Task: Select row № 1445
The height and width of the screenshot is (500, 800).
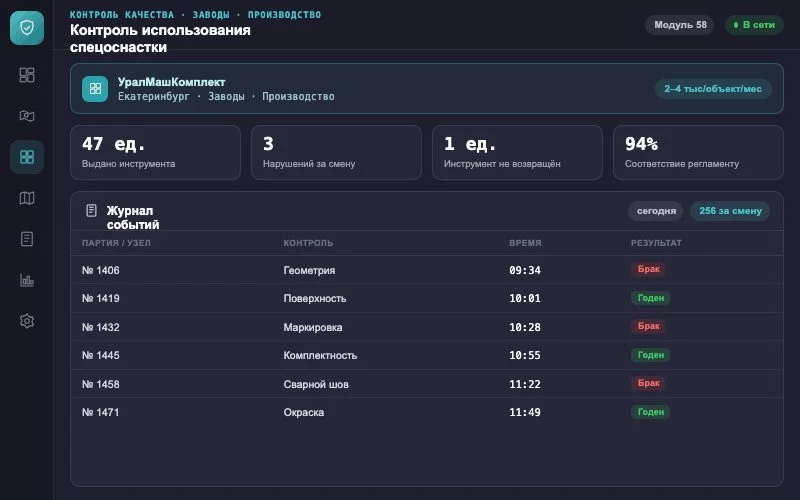Action: (427, 355)
